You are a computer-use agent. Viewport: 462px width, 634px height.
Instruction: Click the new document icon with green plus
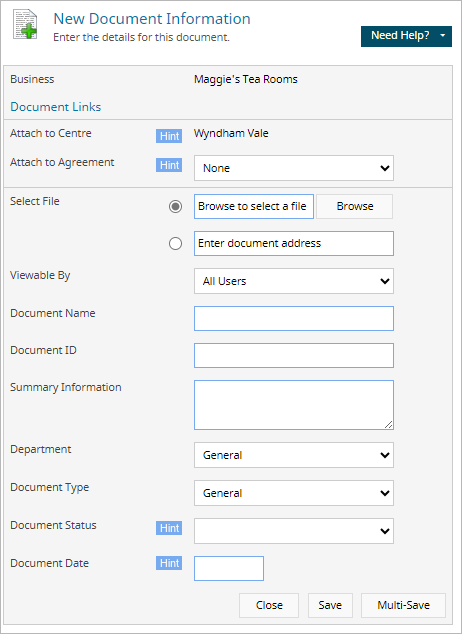pos(25,25)
